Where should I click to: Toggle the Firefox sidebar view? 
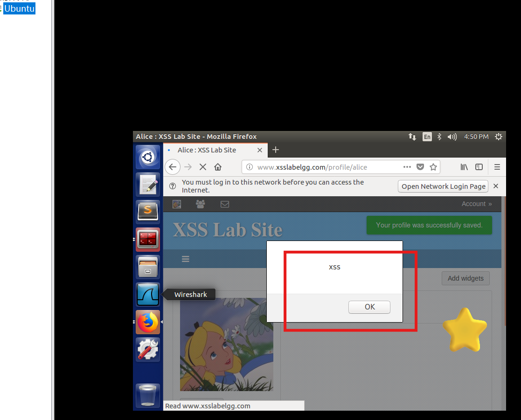point(479,167)
